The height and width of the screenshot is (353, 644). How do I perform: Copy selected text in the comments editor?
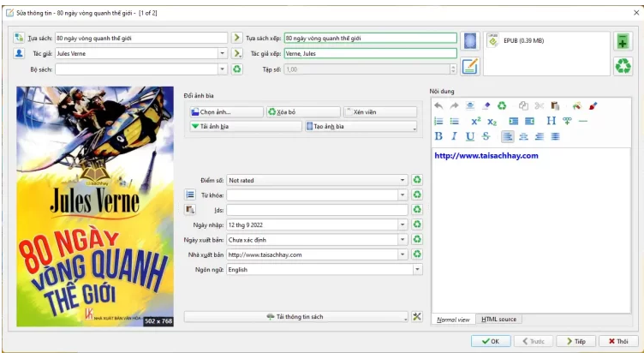pyautogui.click(x=523, y=106)
